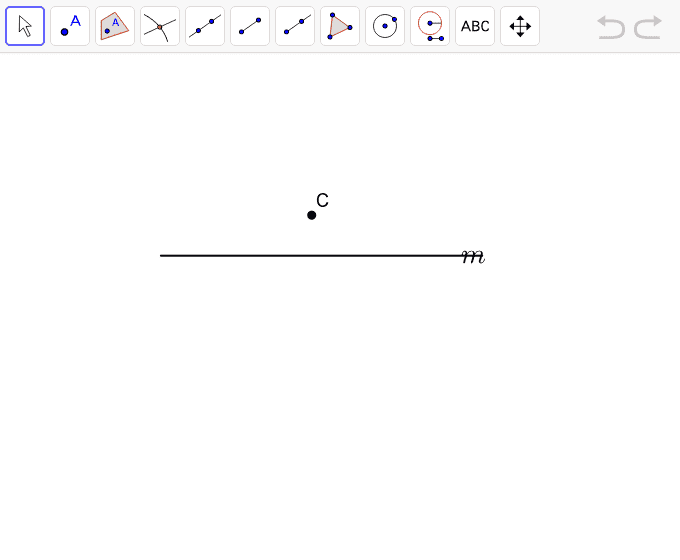Select the Move Graphics View tool

click(x=520, y=26)
